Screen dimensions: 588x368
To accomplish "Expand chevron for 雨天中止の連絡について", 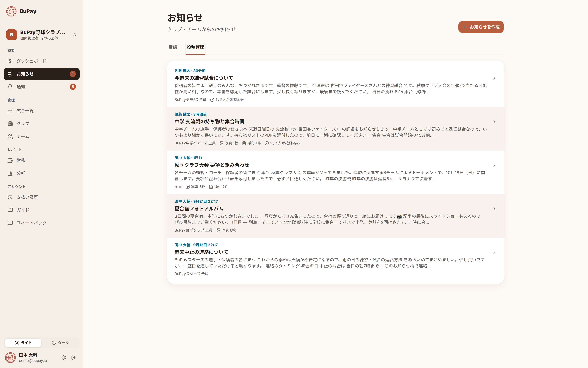I will pyautogui.click(x=494, y=252).
